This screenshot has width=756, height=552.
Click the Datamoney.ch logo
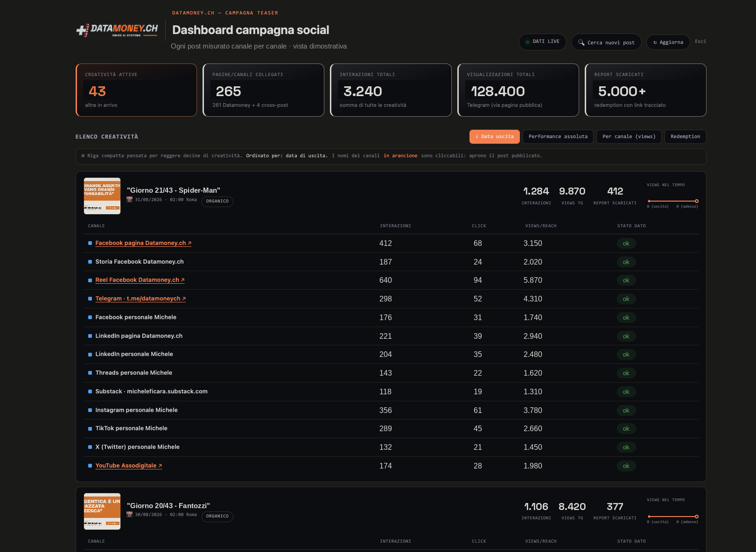coord(117,30)
